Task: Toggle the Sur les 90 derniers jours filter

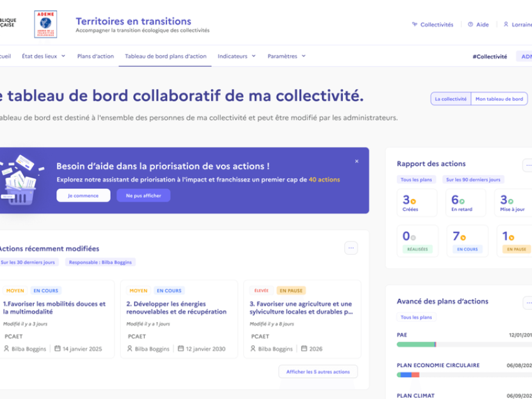Action: click(473, 179)
